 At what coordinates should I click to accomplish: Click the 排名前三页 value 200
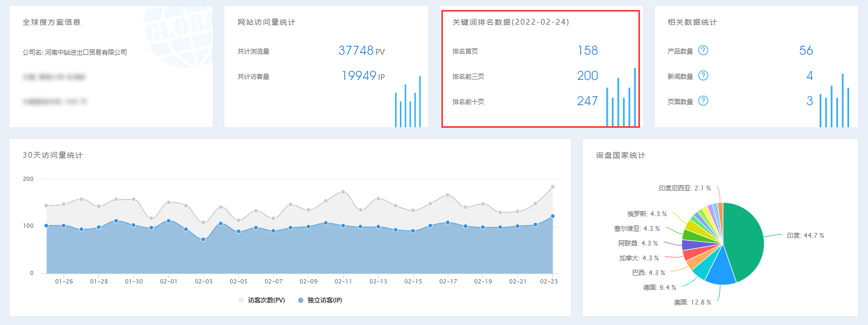587,76
